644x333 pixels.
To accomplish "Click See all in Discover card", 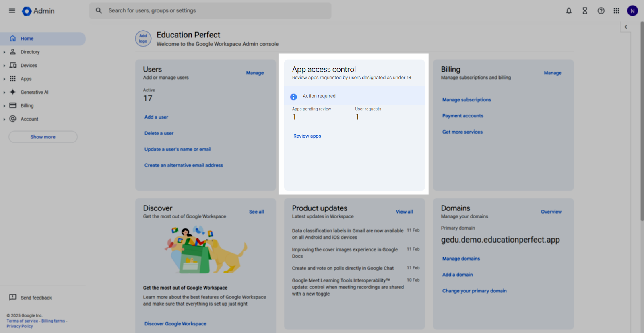I will pos(256,212).
